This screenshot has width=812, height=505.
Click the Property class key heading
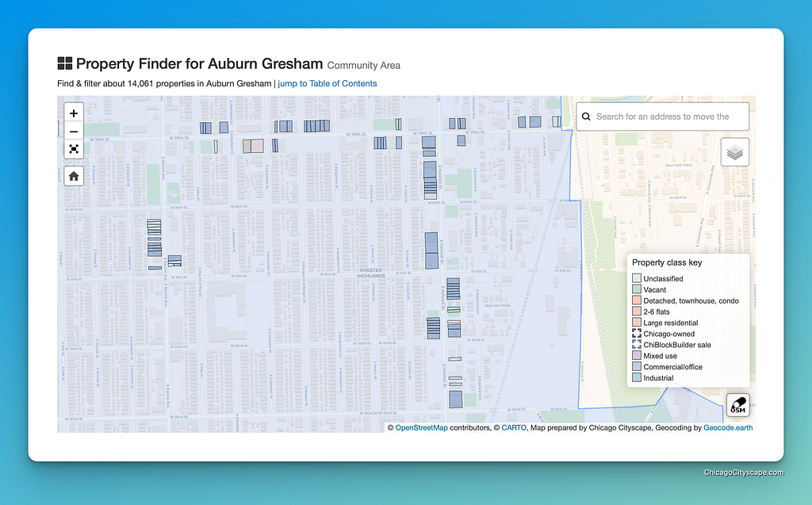[667, 262]
